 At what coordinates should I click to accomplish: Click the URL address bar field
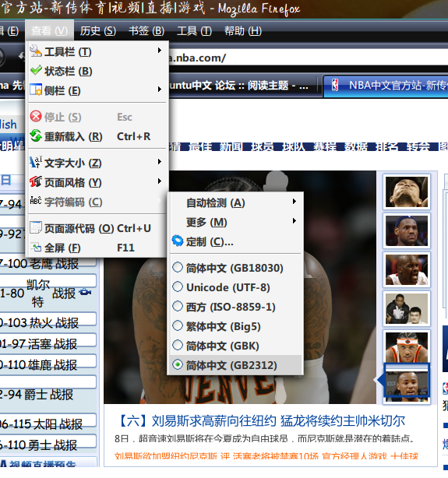click(x=309, y=58)
